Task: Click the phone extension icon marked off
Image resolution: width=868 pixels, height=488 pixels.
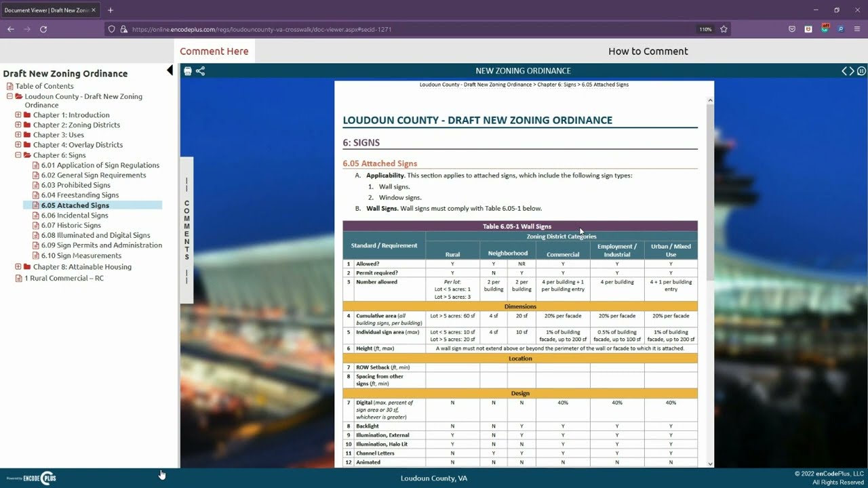Action: click(x=825, y=28)
